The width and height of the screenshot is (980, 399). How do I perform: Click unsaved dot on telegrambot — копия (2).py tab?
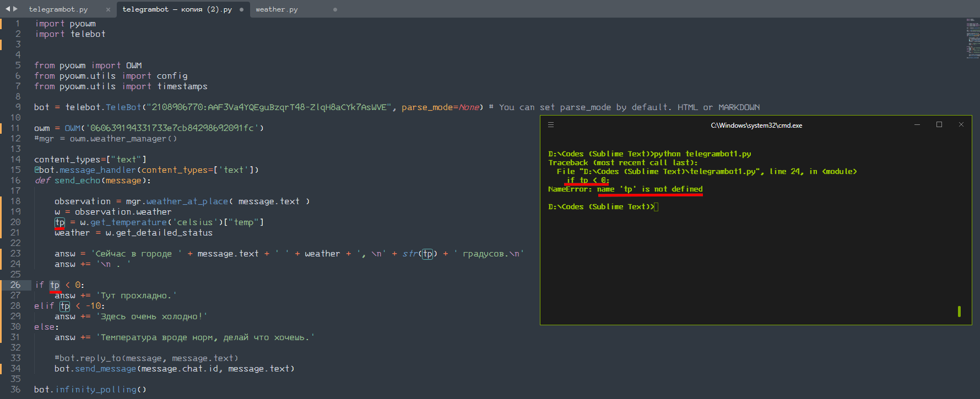coord(241,9)
